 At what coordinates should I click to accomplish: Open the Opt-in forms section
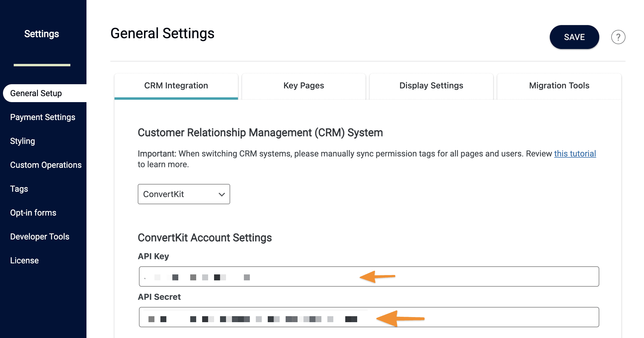[x=33, y=213]
